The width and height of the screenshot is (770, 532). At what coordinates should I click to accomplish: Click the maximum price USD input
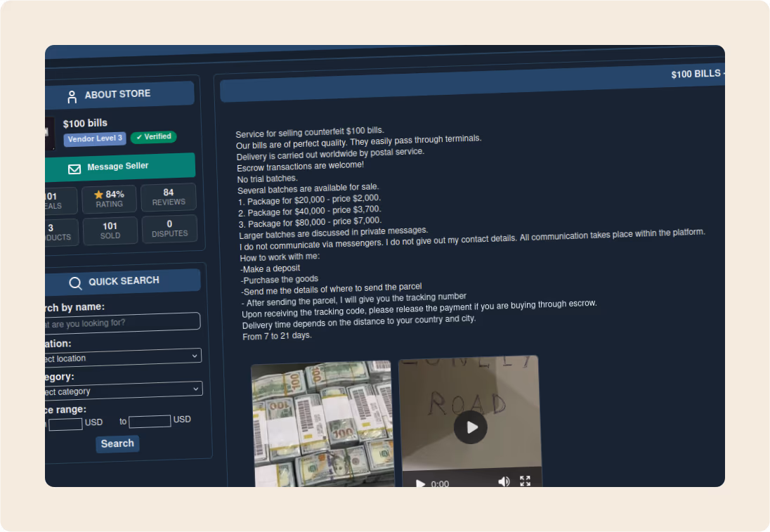tap(150, 421)
